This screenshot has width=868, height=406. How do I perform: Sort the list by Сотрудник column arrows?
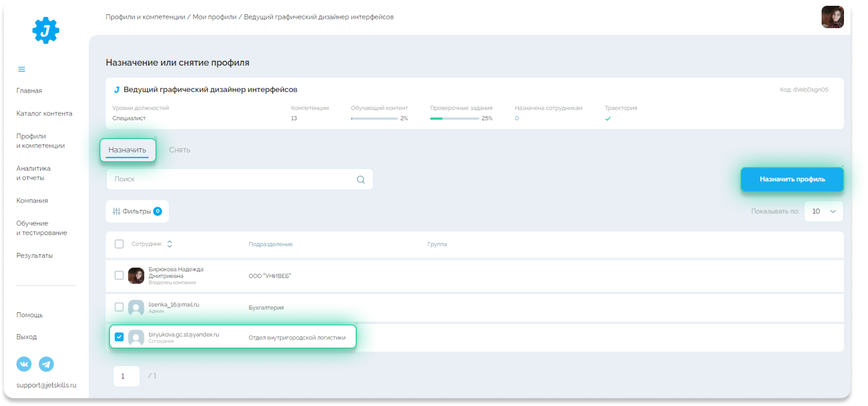click(169, 244)
